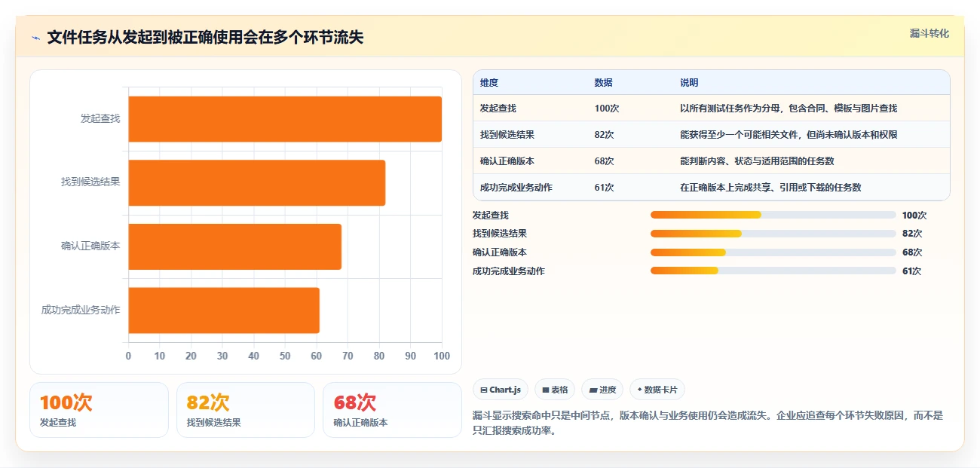Click the 成功完成业务动作 progress bar

point(773,271)
